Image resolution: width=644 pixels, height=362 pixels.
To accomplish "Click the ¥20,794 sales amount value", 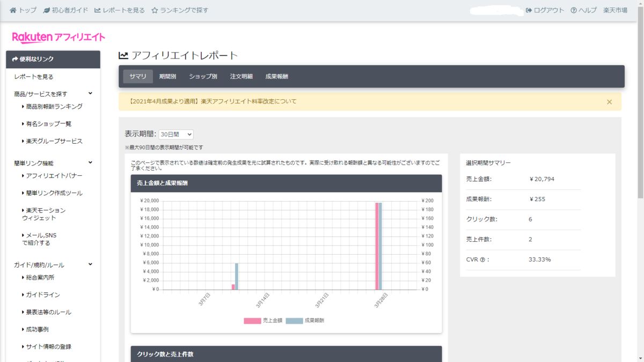I will [541, 179].
